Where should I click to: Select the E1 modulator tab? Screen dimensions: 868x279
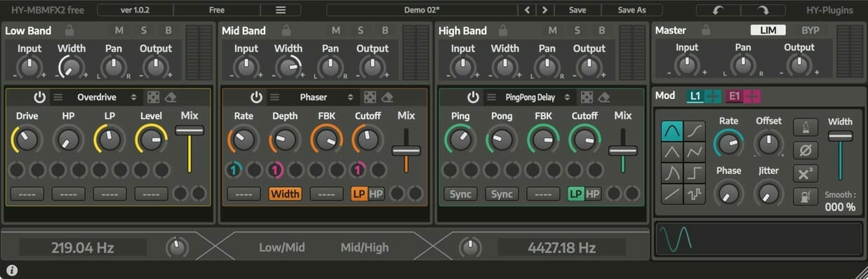[x=735, y=97]
